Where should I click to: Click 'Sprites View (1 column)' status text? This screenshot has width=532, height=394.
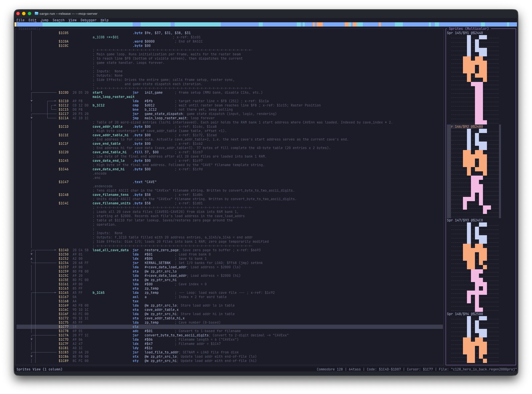39,369
